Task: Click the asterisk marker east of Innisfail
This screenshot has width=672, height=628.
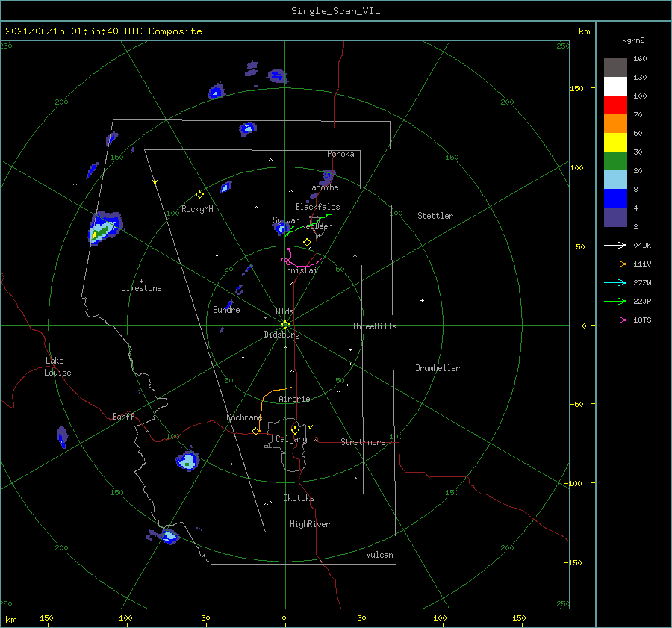Action: [355, 256]
